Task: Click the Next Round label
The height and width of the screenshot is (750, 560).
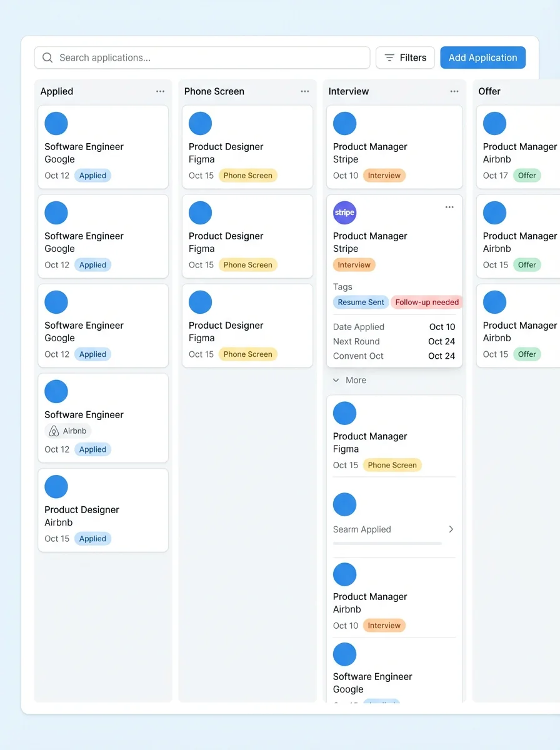Action: tap(356, 341)
